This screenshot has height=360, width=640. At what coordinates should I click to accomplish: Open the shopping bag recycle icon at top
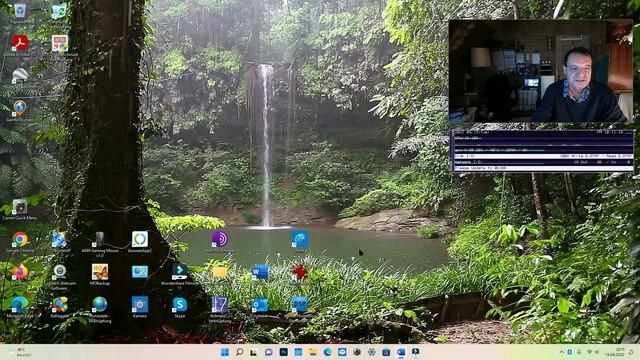point(60,11)
